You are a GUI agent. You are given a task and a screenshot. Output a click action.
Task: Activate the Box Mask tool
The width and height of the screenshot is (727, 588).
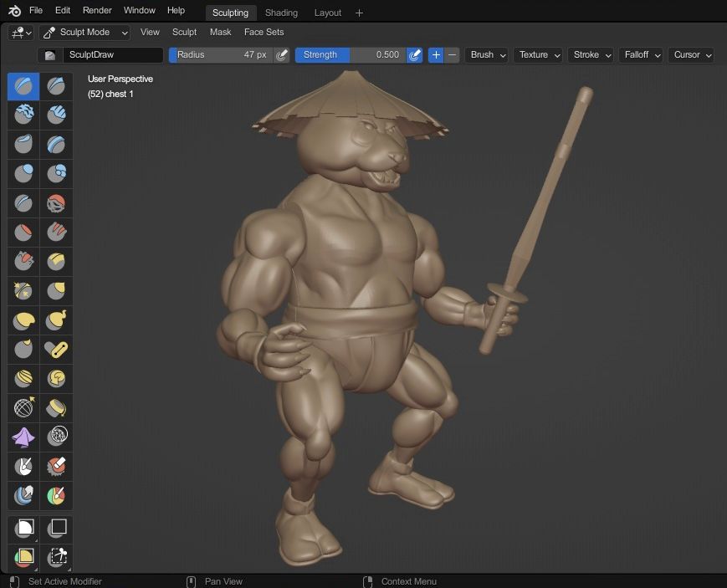pos(23,528)
